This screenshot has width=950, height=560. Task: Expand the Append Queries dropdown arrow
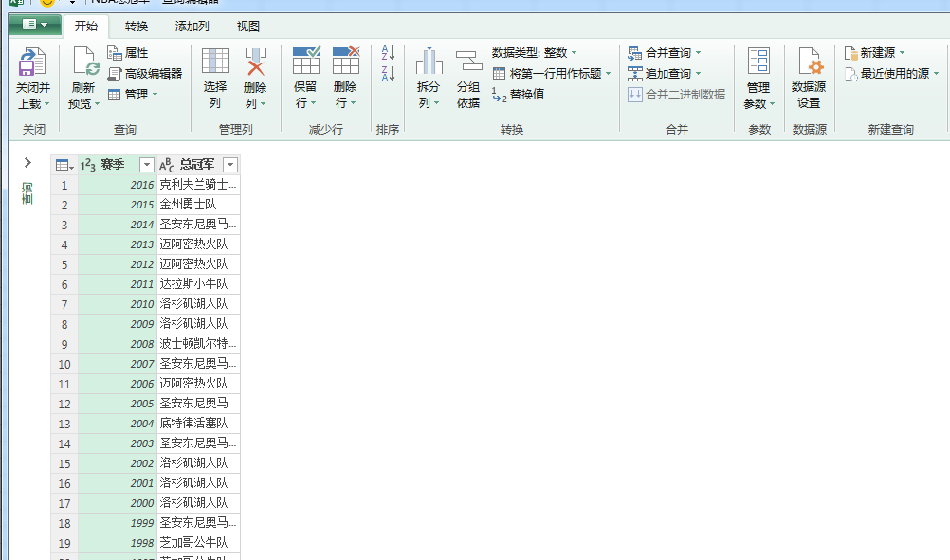click(698, 74)
